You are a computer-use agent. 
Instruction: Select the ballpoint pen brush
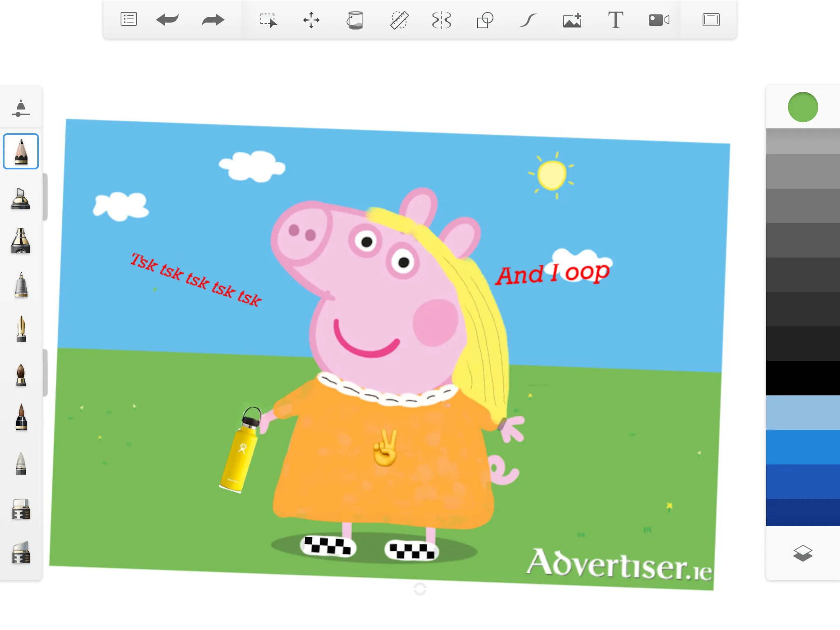pos(21,285)
